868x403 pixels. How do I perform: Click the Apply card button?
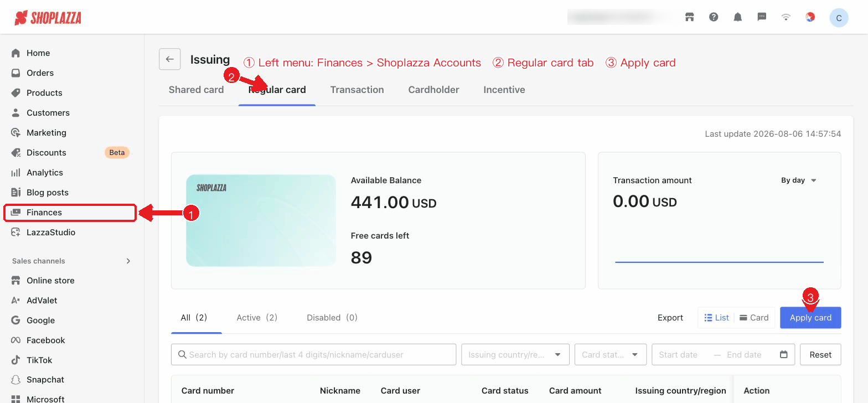coord(810,318)
